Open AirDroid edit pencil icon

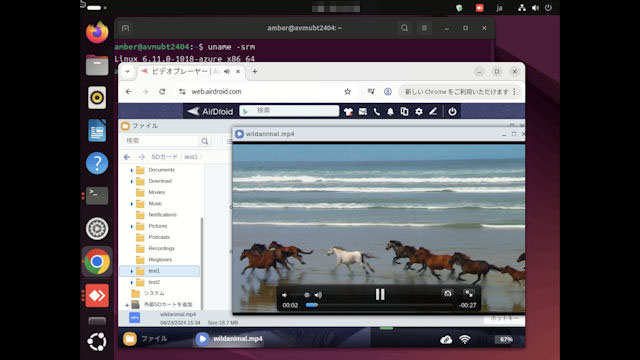pos(433,111)
